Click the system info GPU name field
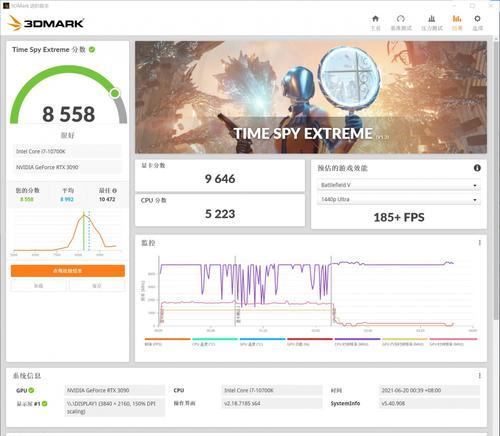500x436 pixels. point(114,390)
